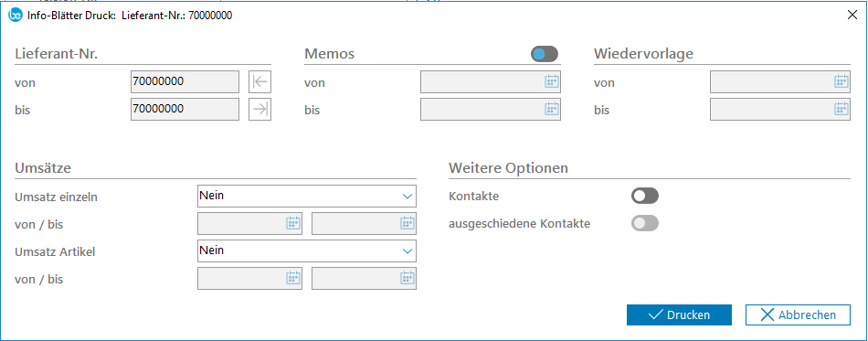Open calendar for Umsatz einzeln start date

[x=293, y=223]
